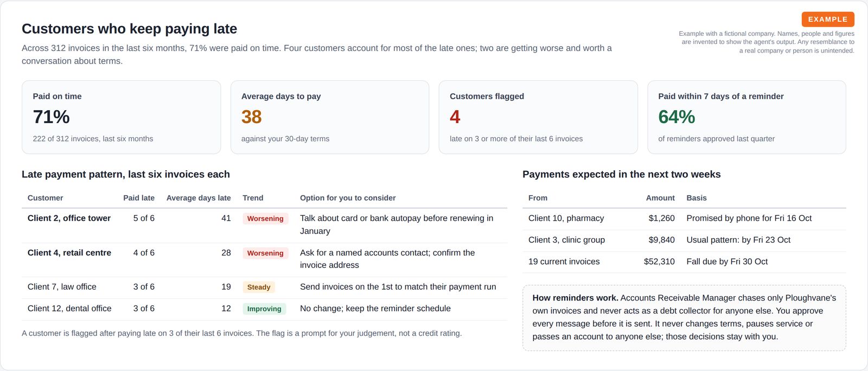This screenshot has height=371, width=868.
Task: Select the 'Client 7, law office' row
Action: (264, 287)
